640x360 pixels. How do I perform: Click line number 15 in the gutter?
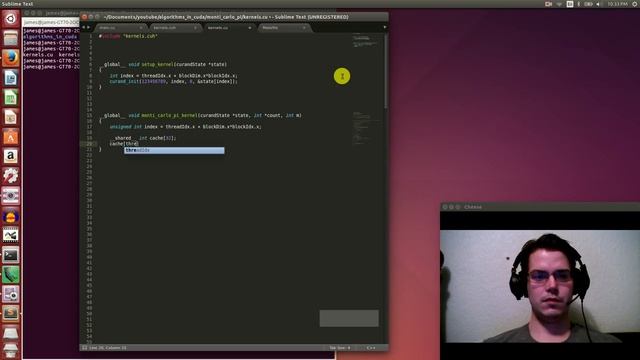pyautogui.click(x=89, y=116)
